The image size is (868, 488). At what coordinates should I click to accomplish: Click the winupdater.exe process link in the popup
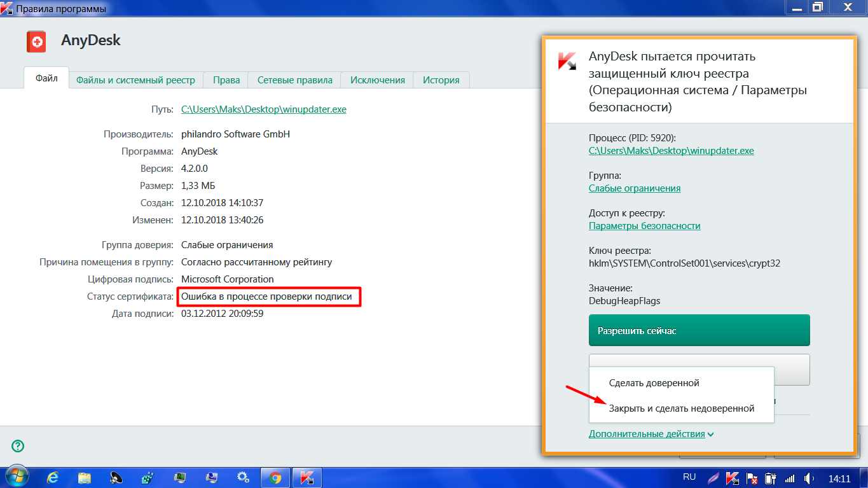[672, 151]
